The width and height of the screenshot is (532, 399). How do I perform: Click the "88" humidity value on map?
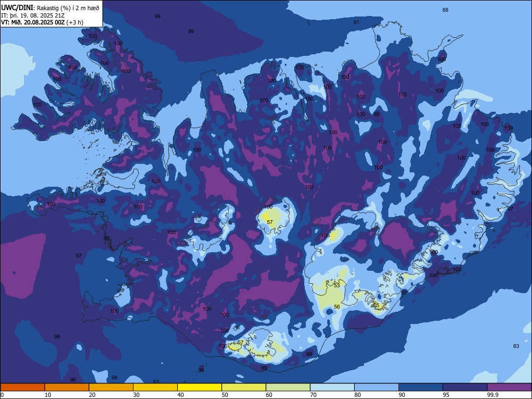coord(445,10)
